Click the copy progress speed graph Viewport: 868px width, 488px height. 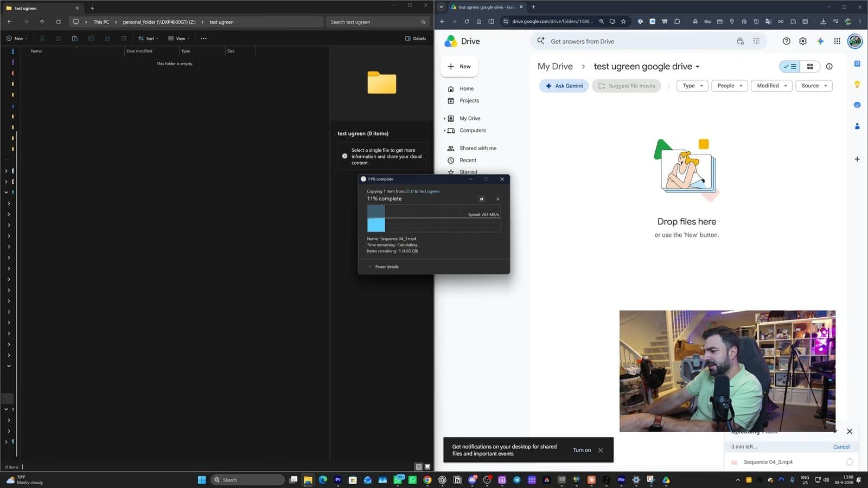tap(433, 219)
